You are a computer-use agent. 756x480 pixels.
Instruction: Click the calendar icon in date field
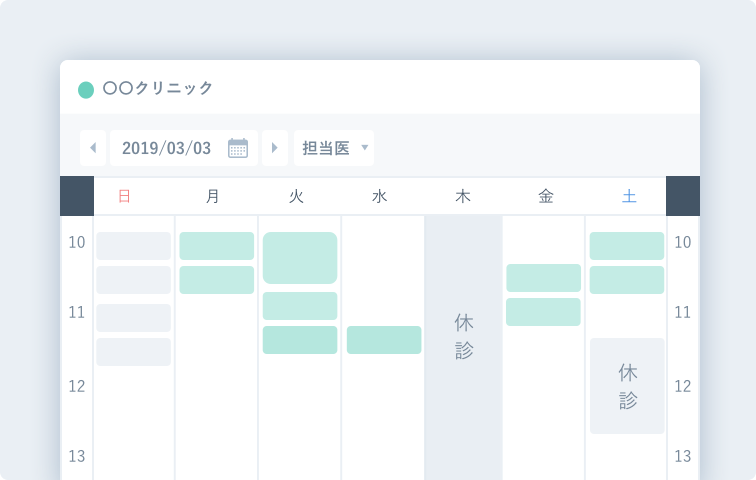pyautogui.click(x=238, y=148)
